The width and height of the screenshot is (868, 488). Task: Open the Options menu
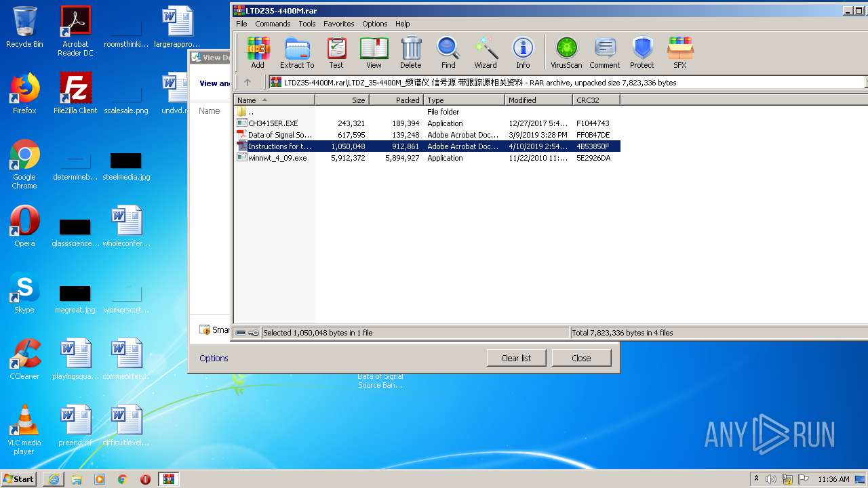point(374,24)
